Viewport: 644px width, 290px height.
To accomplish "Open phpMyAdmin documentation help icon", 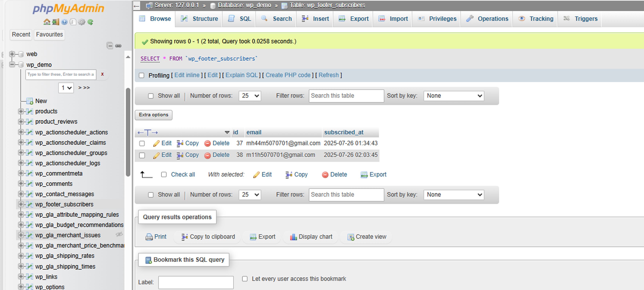I will [64, 22].
